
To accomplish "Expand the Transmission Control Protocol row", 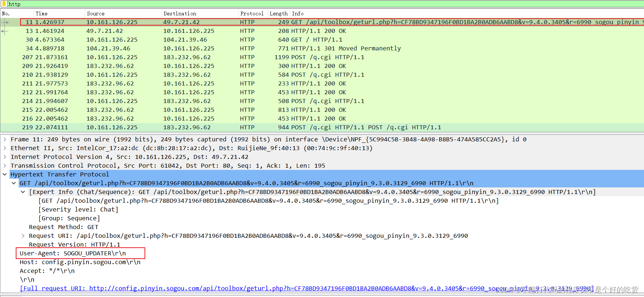I will pyautogui.click(x=5, y=165).
